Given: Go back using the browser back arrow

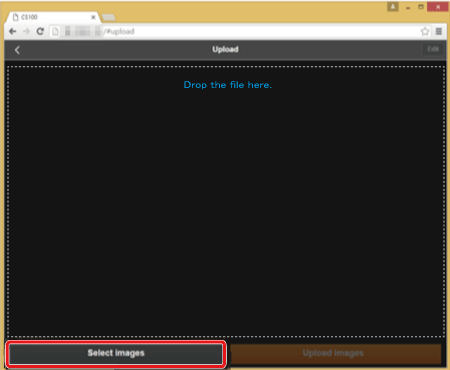Looking at the screenshot, I should (13, 31).
